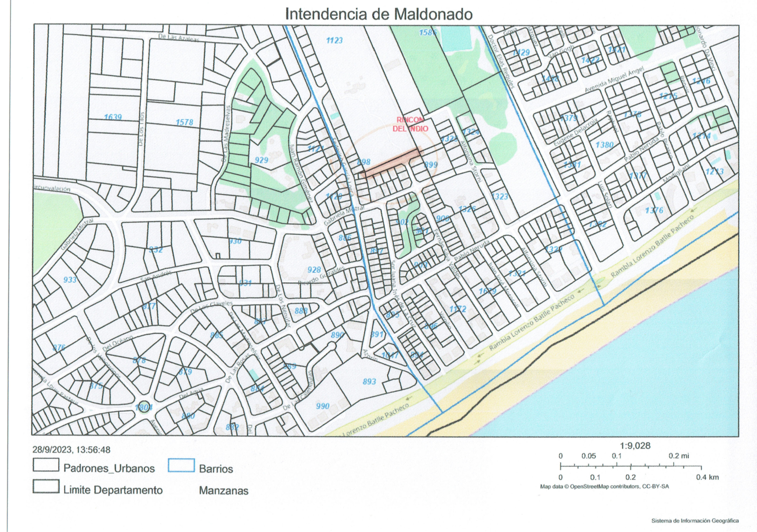Viewport: 757px width, 532px height.
Task: Select block number 1578 on the map
Action: 184,122
